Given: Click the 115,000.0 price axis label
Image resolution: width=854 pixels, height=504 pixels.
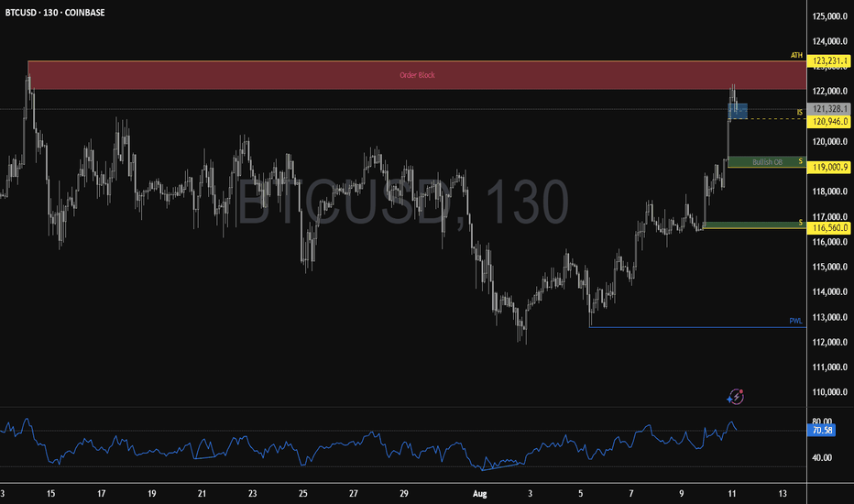Looking at the screenshot, I should click(x=829, y=267).
